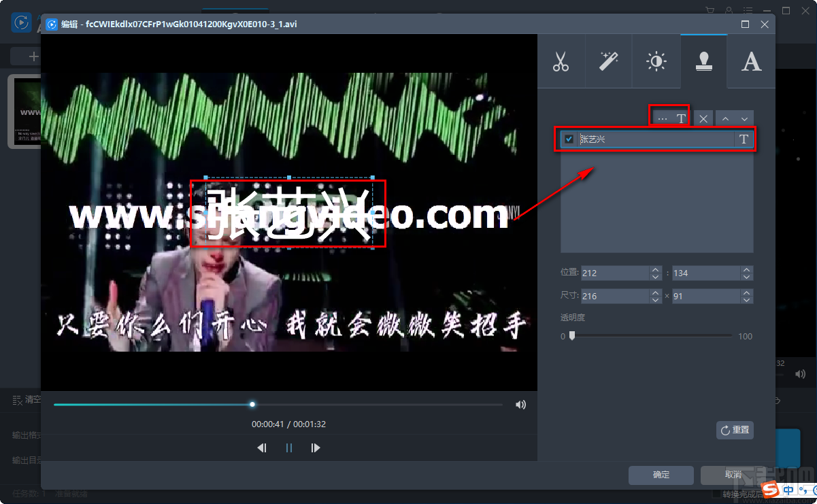This screenshot has height=504, width=817.
Task: Step forward one frame in preview
Action: coord(315,448)
